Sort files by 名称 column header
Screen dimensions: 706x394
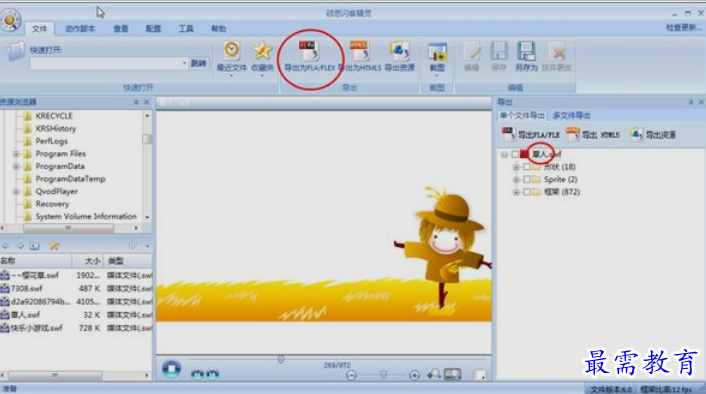click(36, 261)
